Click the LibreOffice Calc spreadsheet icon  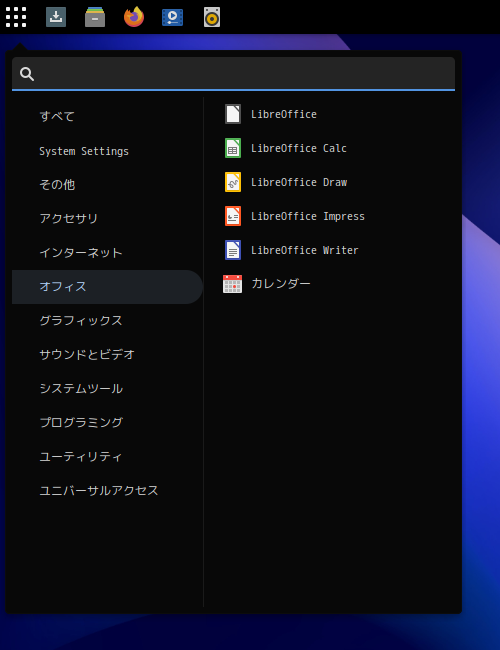233,148
